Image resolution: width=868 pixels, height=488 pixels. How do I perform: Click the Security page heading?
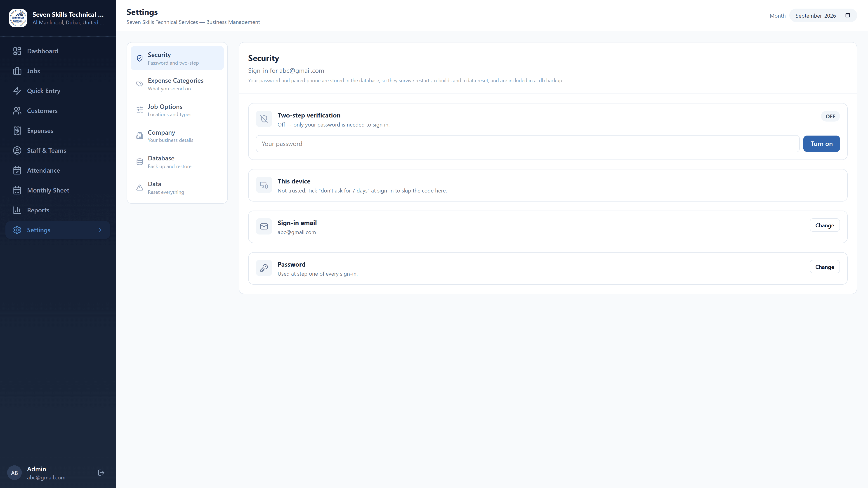[x=264, y=58]
